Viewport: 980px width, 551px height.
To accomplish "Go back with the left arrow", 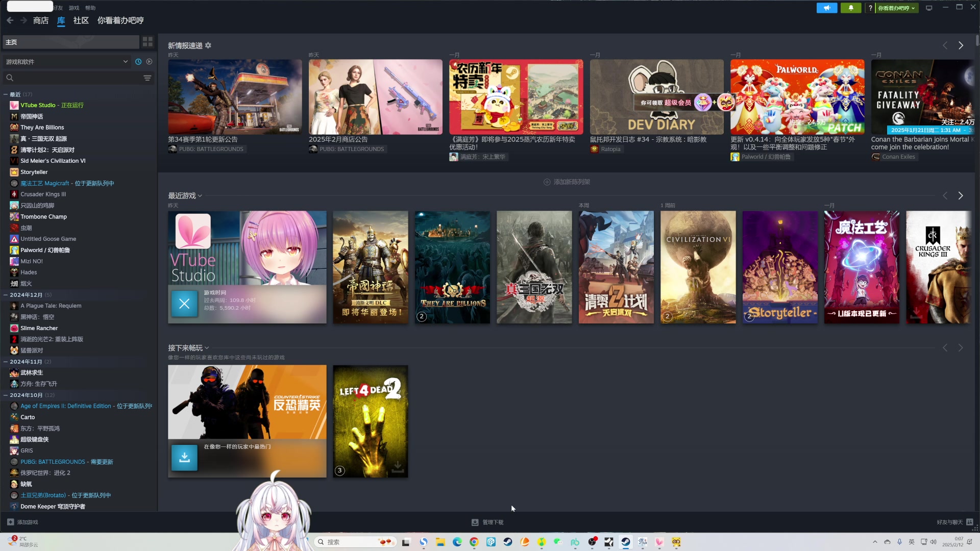I will click(x=10, y=20).
